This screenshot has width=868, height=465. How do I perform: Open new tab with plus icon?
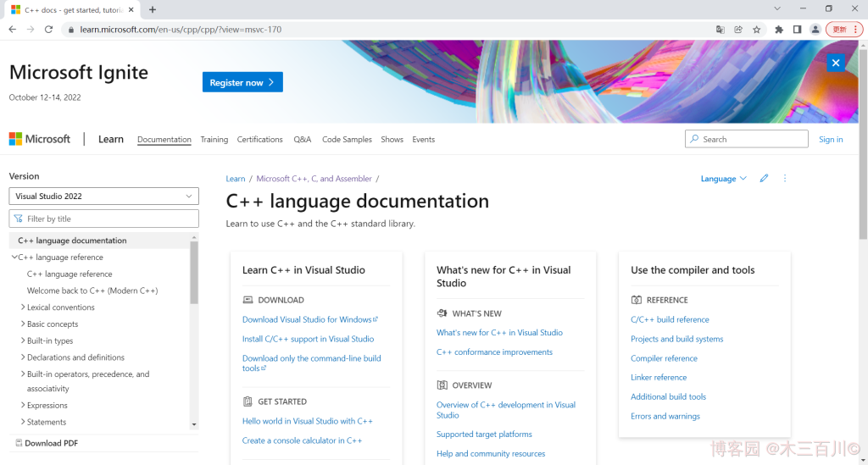[153, 9]
